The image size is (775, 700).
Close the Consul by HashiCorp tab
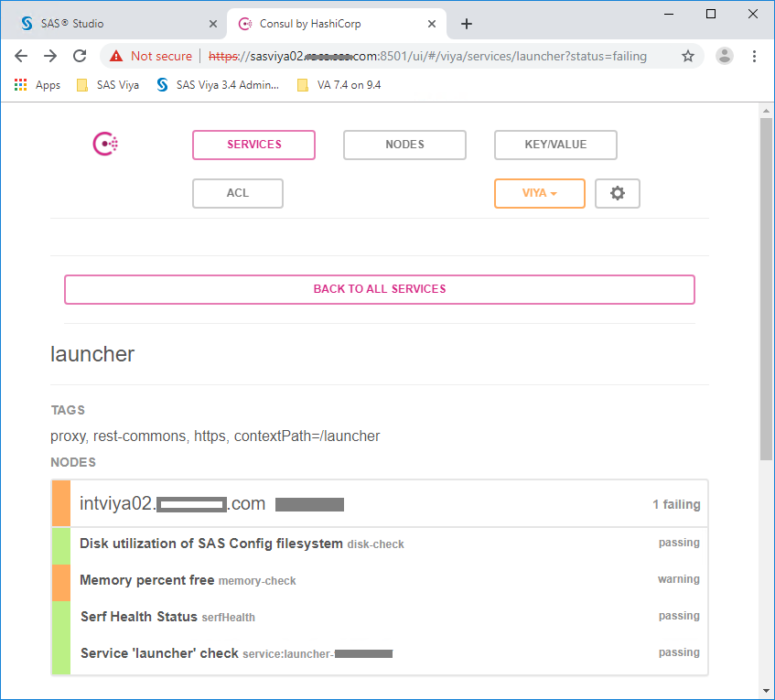pyautogui.click(x=432, y=24)
